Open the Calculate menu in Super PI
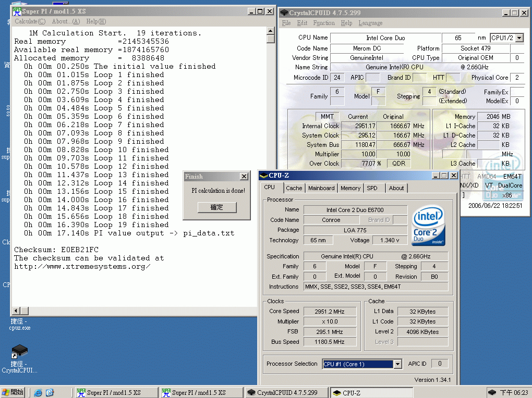Screen dimensions: 532x398 pos(30,21)
